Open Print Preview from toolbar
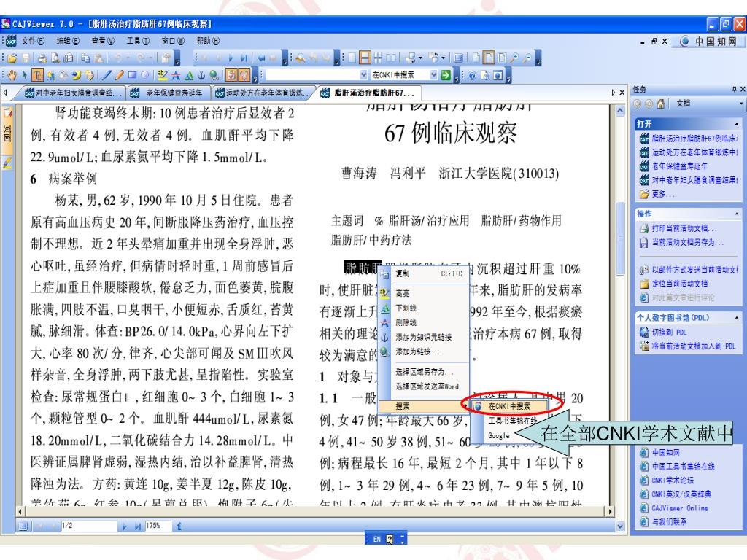This screenshot has height=560, width=747. click(55, 58)
